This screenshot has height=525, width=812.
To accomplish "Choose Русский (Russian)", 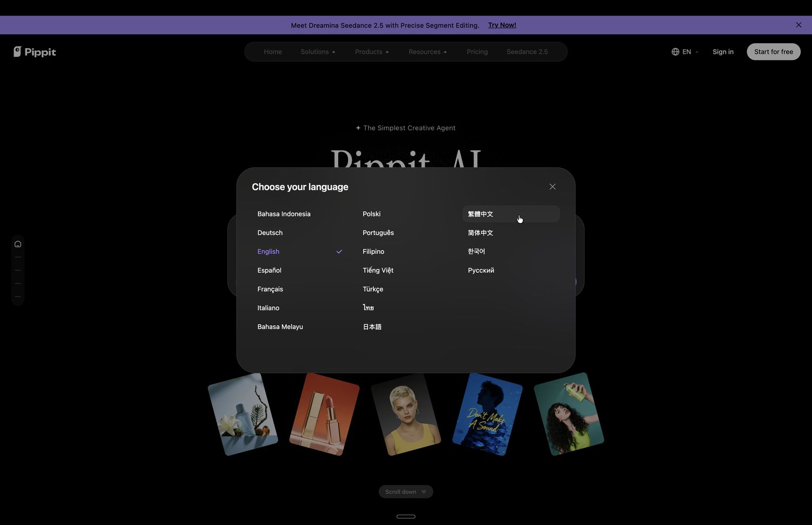I will tap(511, 270).
